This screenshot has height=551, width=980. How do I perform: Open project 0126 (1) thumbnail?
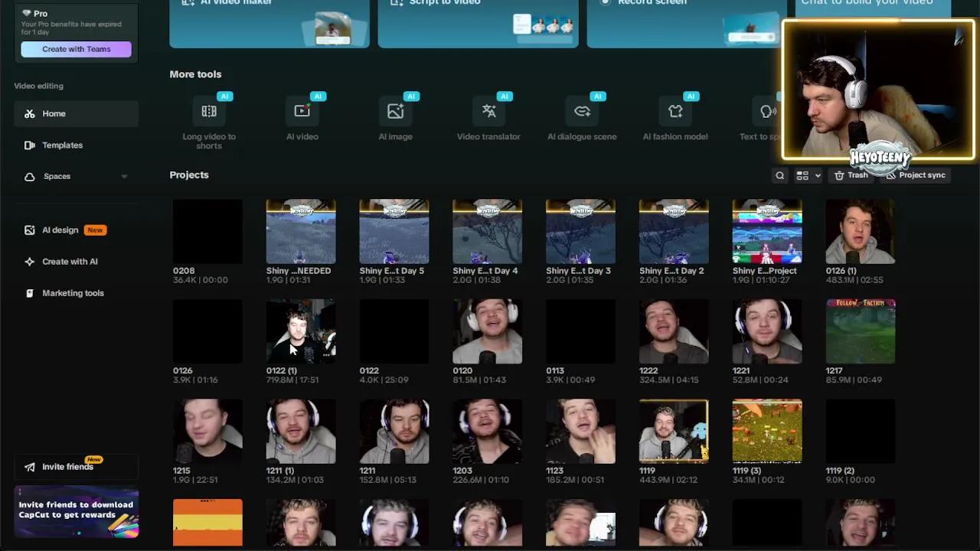[x=861, y=231]
